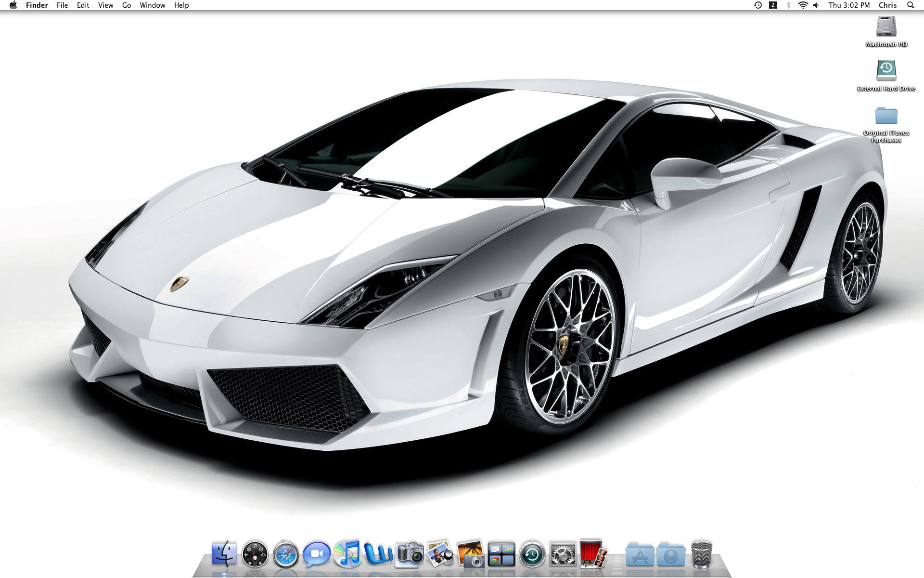The width and height of the screenshot is (924, 578).
Task: Select the External Hard Drive desktop icon
Action: [886, 76]
